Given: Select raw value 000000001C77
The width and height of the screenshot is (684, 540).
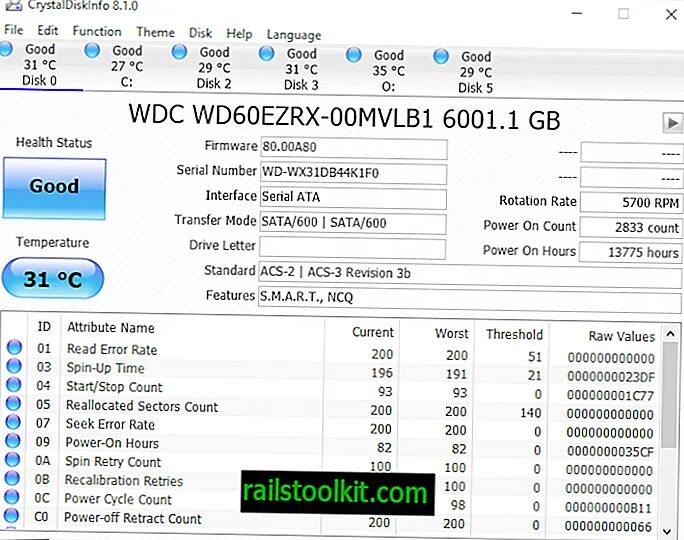Looking at the screenshot, I should click(611, 396).
